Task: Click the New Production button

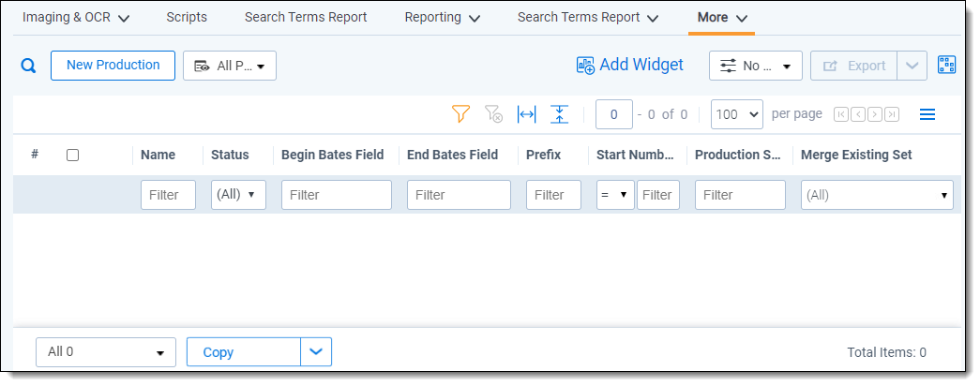Action: pyautogui.click(x=113, y=66)
